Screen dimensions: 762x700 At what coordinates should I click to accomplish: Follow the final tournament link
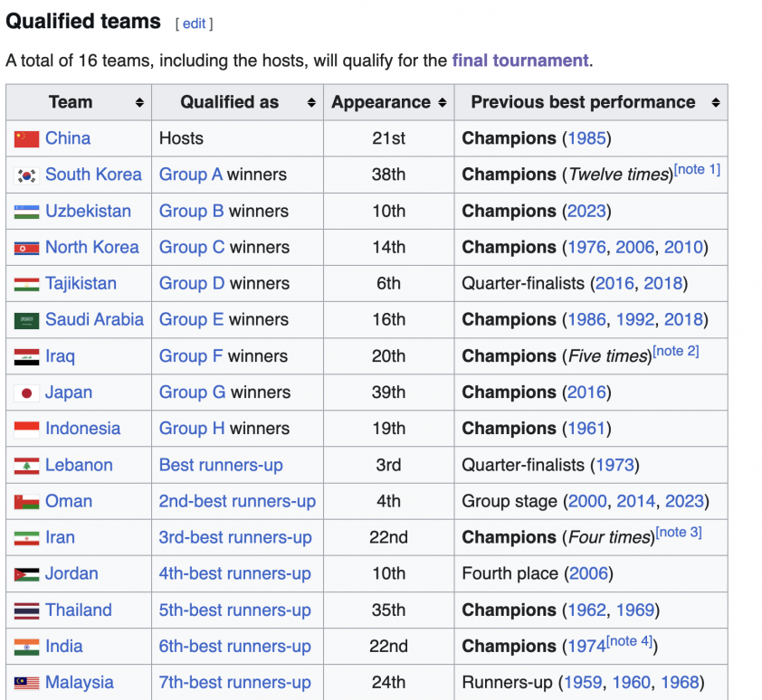tap(520, 61)
